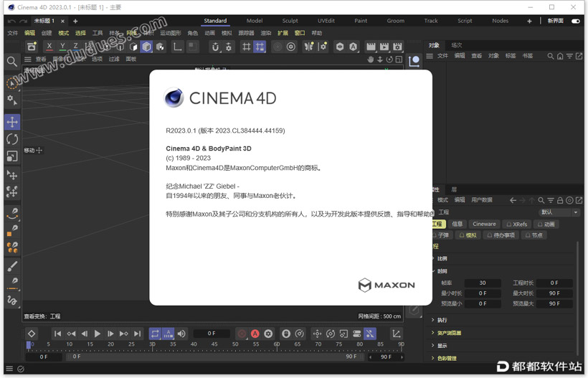Toggle Y axis lock
The width and height of the screenshot is (588, 378).
click(x=62, y=47)
